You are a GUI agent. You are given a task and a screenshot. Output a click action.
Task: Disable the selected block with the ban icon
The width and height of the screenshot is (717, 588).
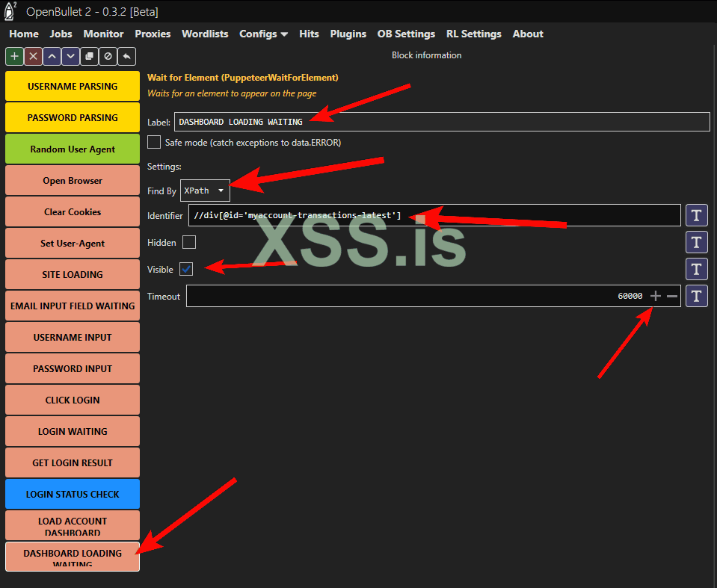click(x=108, y=57)
